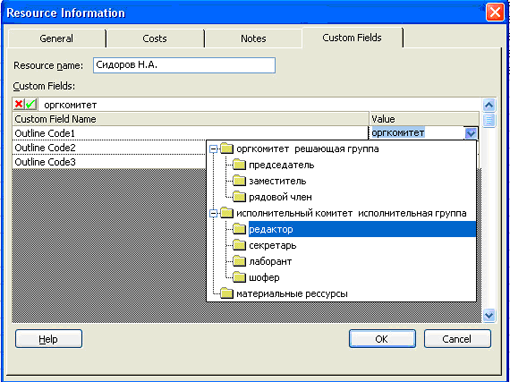Switch to the General tab
Viewport: 510px width, 382px height.
click(x=56, y=39)
